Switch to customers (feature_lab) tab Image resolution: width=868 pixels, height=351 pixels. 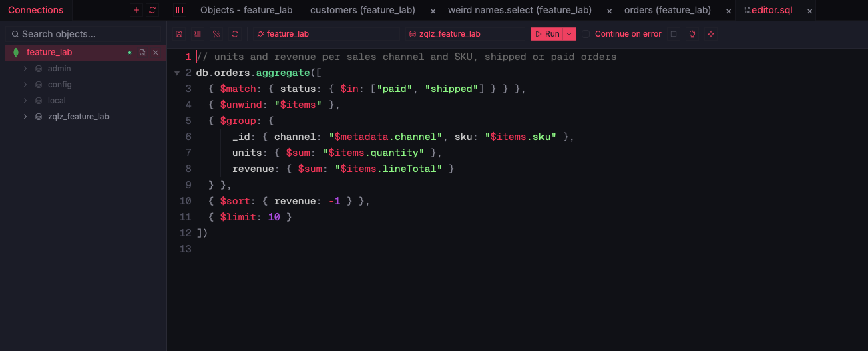pos(363,10)
